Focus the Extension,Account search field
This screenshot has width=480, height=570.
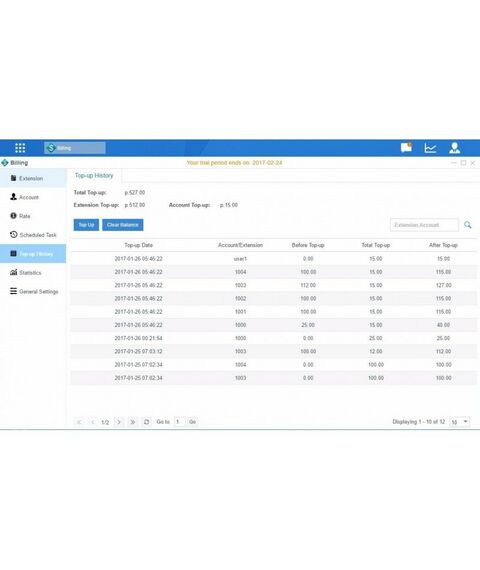click(424, 225)
